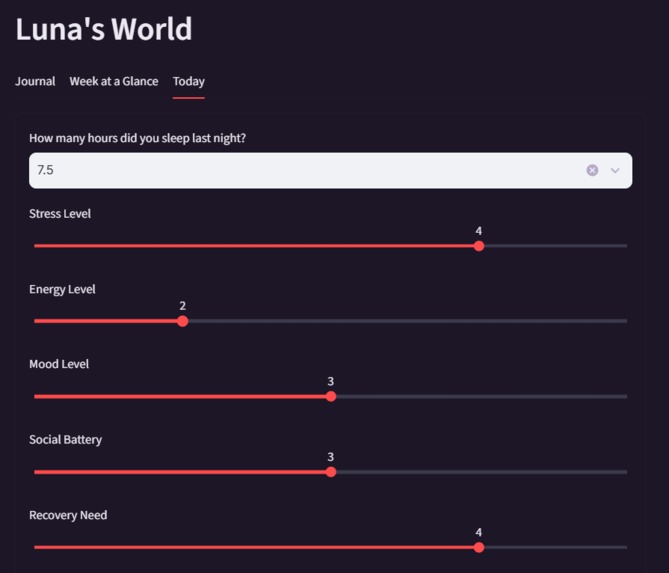This screenshot has height=573, width=669.
Task: Click the Recovery Need slider handle
Action: (479, 547)
